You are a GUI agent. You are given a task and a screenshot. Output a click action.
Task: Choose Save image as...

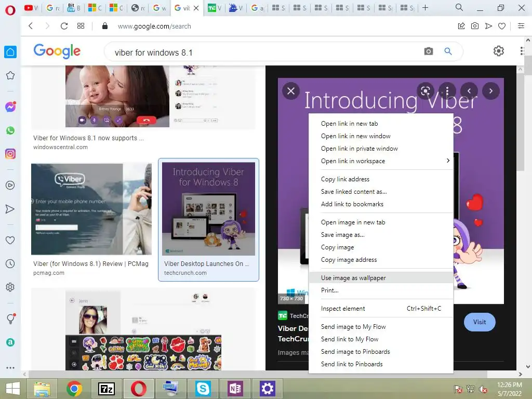pyautogui.click(x=381, y=235)
